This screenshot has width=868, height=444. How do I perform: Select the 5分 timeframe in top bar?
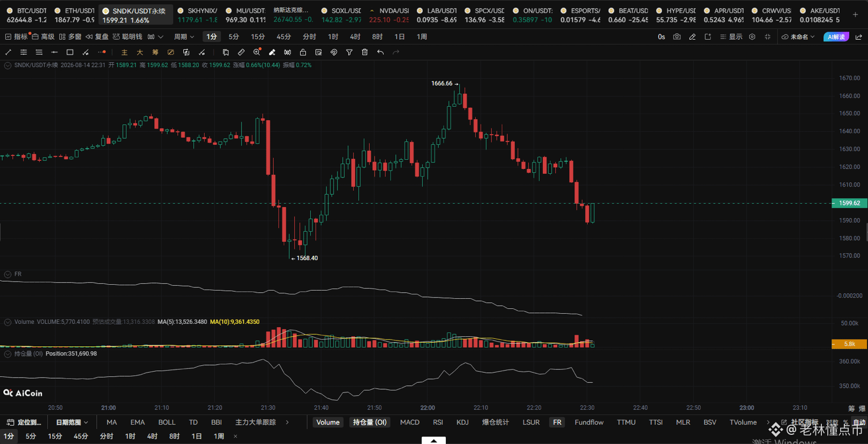234,37
